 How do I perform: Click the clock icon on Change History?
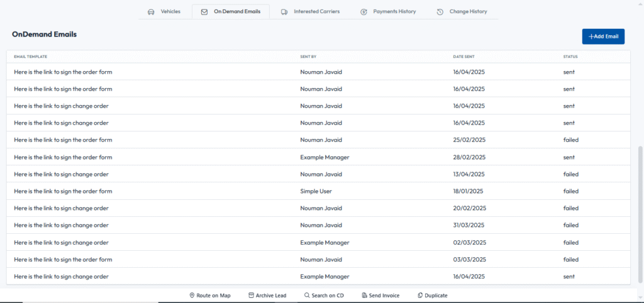[x=440, y=12]
